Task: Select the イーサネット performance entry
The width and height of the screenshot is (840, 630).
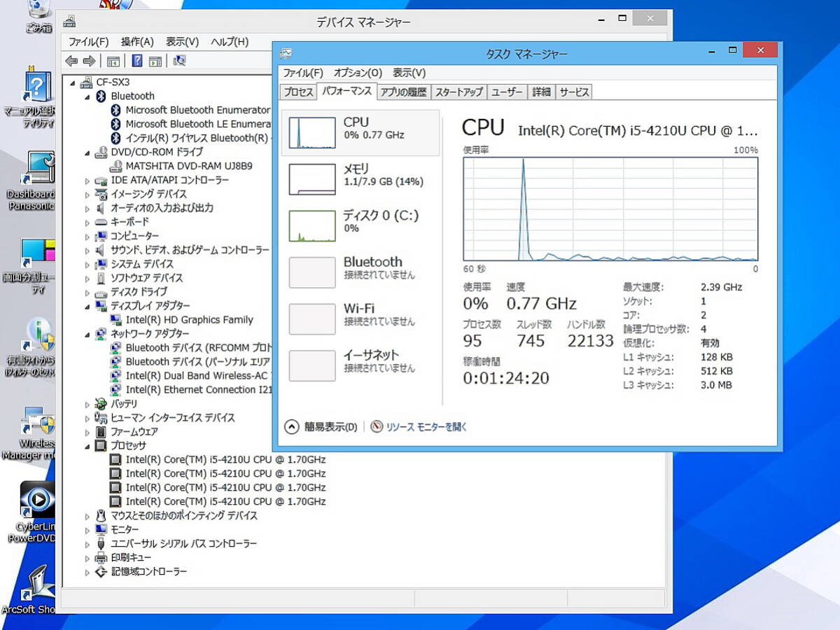Action: (360, 365)
